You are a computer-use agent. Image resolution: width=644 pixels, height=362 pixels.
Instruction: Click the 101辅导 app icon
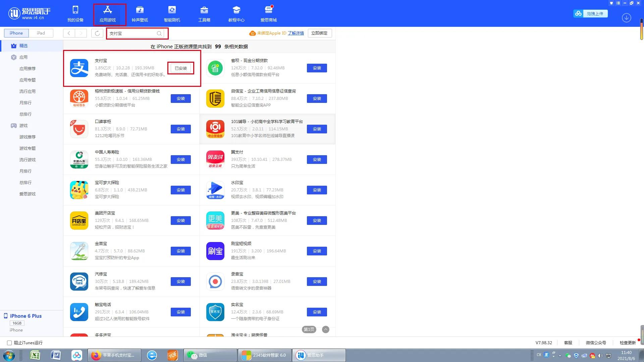point(215,129)
